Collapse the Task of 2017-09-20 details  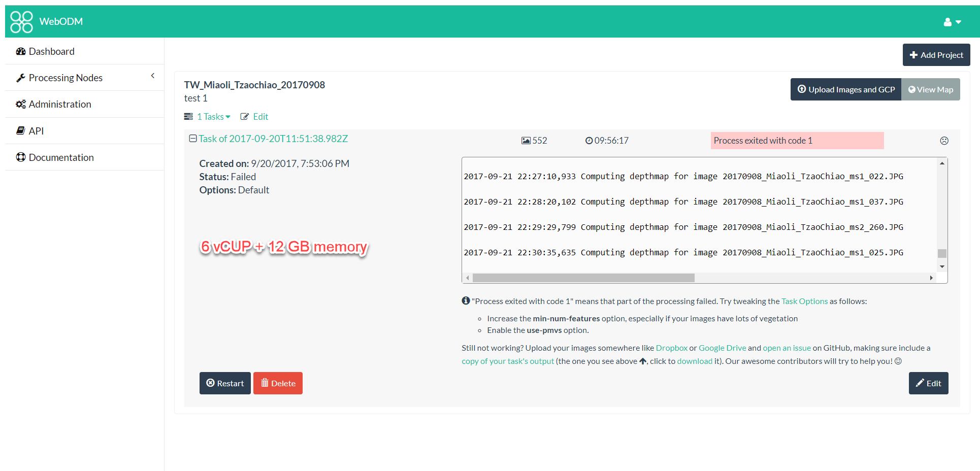[x=192, y=138]
